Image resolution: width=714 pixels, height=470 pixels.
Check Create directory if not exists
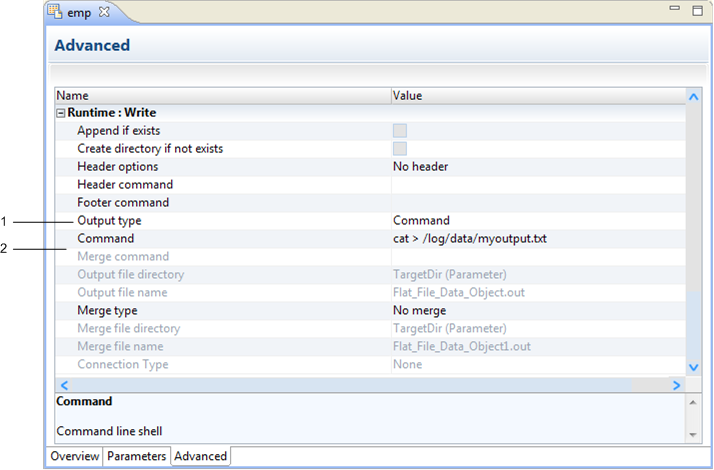pyautogui.click(x=400, y=148)
